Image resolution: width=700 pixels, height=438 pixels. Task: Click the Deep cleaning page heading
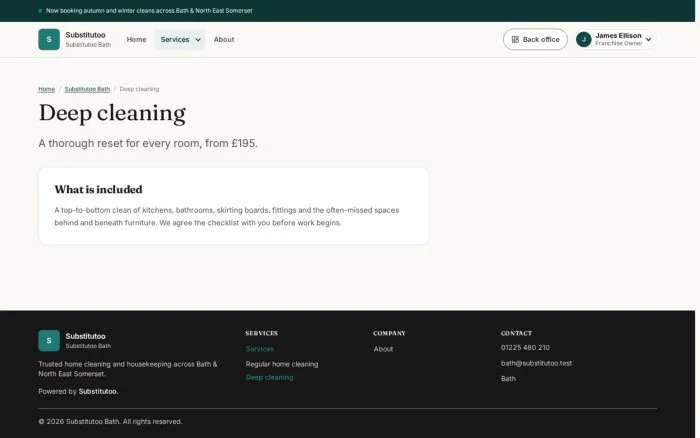pos(112,113)
